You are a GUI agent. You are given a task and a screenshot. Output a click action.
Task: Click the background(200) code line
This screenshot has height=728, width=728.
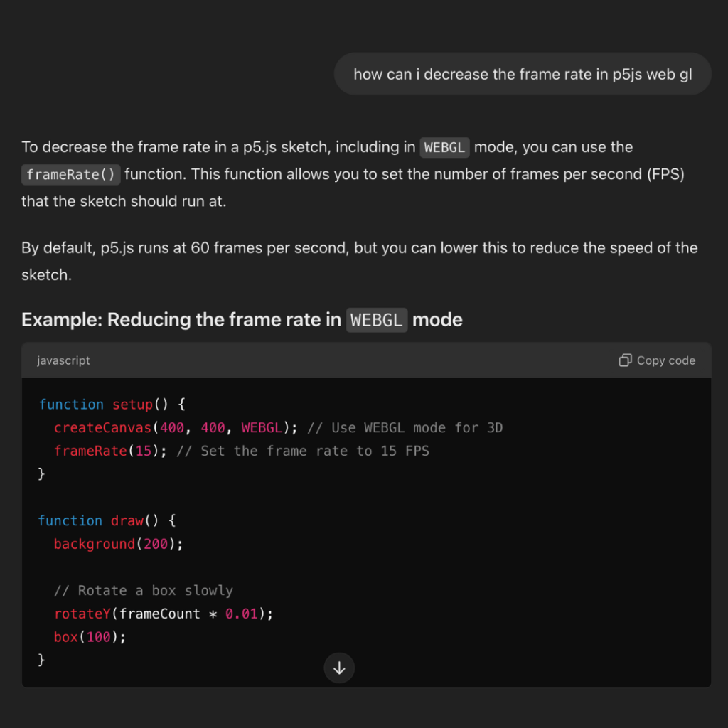pos(118,544)
